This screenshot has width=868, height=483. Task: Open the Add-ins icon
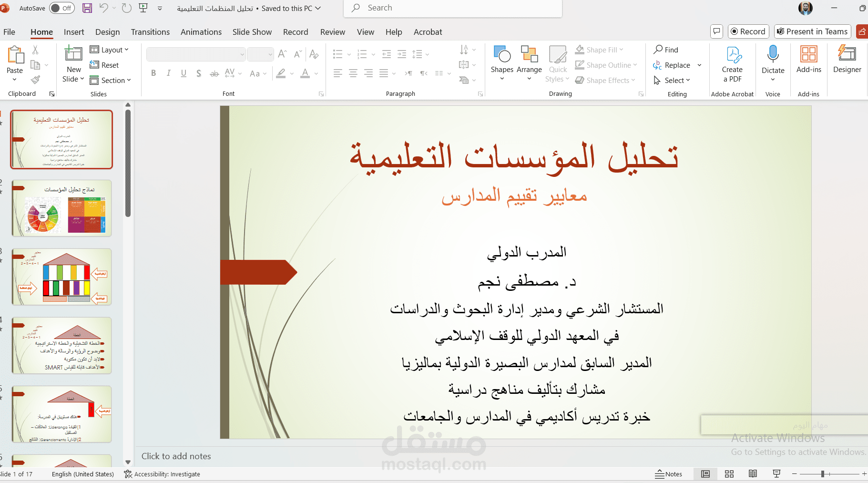[x=809, y=54]
